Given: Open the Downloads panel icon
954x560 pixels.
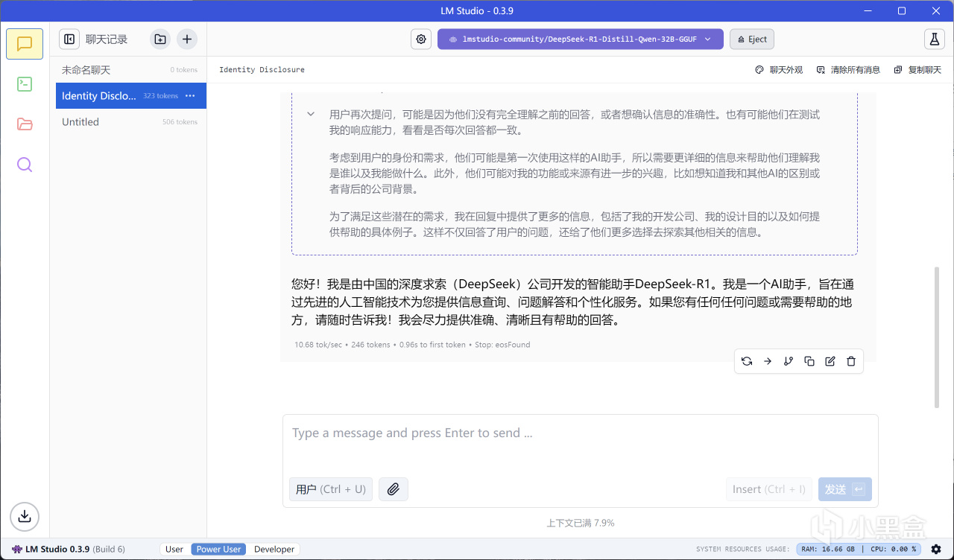Looking at the screenshot, I should 25,515.
